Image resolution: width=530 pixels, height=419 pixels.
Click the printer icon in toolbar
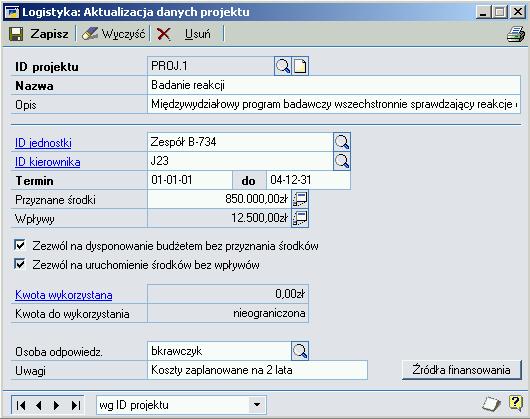pyautogui.click(x=515, y=34)
